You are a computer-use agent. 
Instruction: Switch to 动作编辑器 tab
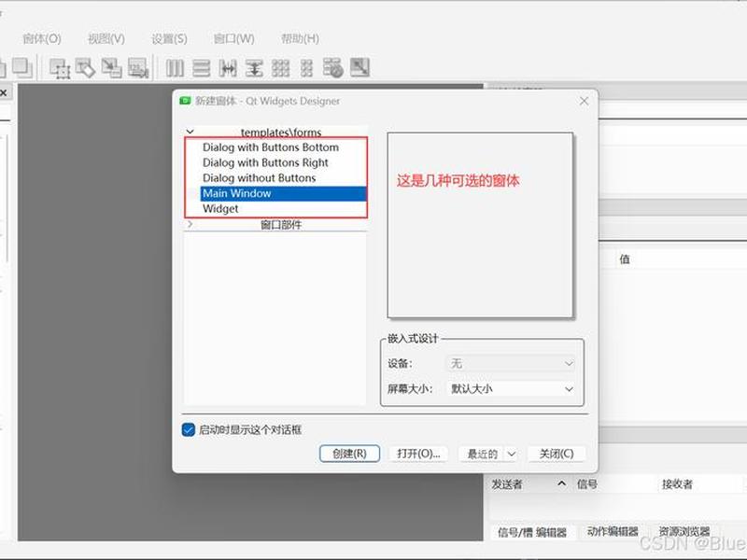[613, 531]
